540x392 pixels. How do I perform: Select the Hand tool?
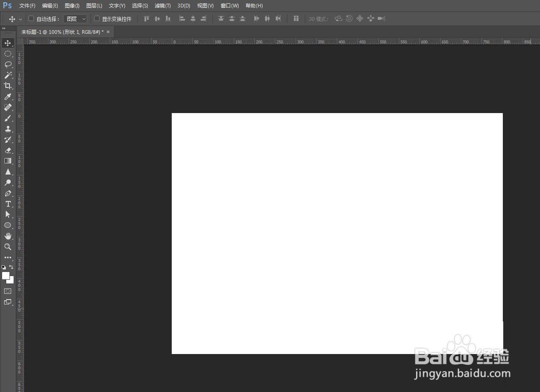[x=8, y=236]
